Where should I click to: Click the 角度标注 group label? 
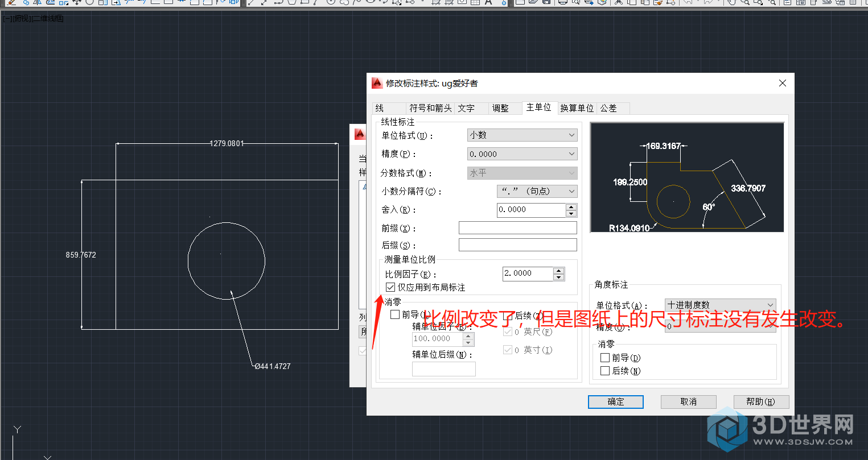pyautogui.click(x=611, y=284)
